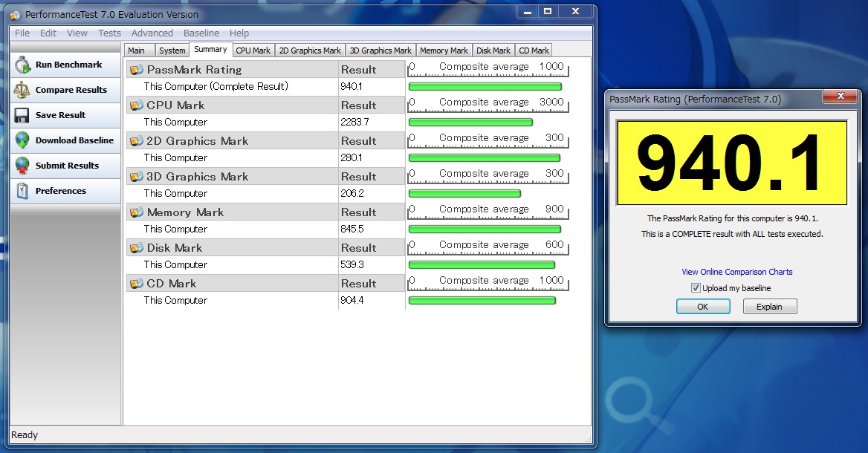Click the Compare Results scales icon
The width and height of the screenshot is (868, 453).
click(x=22, y=90)
